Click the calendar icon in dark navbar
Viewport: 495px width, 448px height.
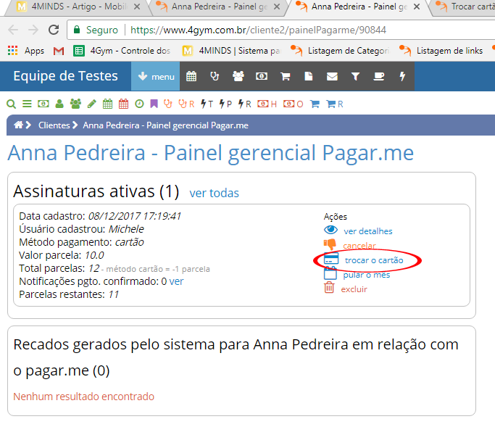click(191, 76)
